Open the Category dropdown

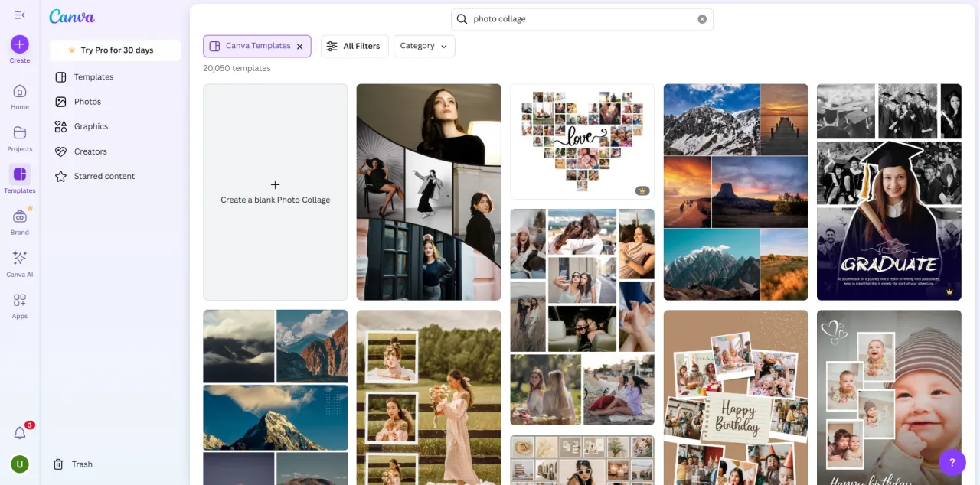423,46
